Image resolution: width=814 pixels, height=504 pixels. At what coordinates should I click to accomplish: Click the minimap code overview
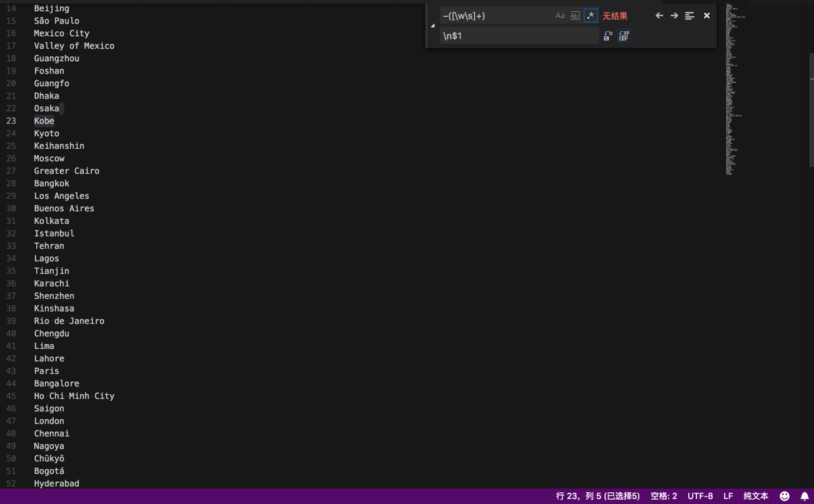point(735,89)
